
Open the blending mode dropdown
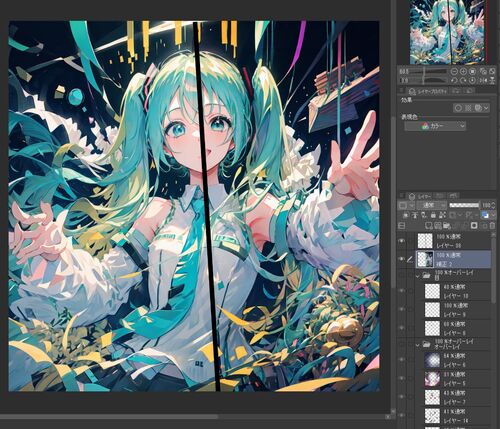tap(431, 205)
